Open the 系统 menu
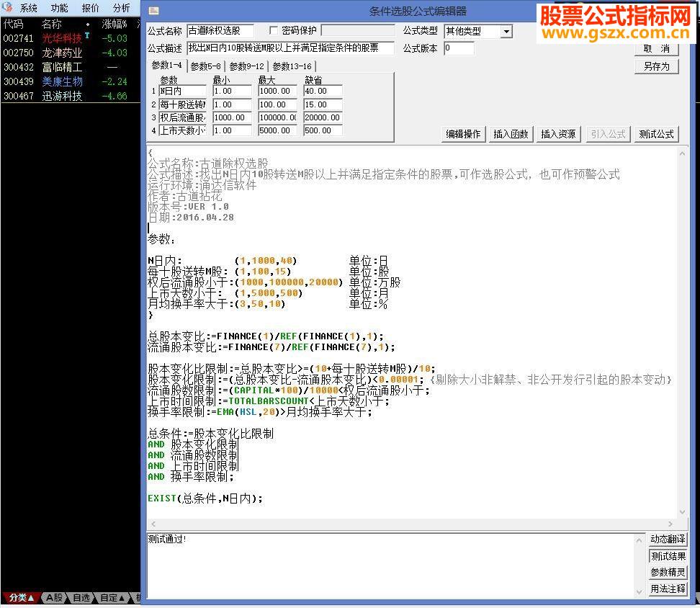The width and height of the screenshot is (700, 608). point(28,8)
